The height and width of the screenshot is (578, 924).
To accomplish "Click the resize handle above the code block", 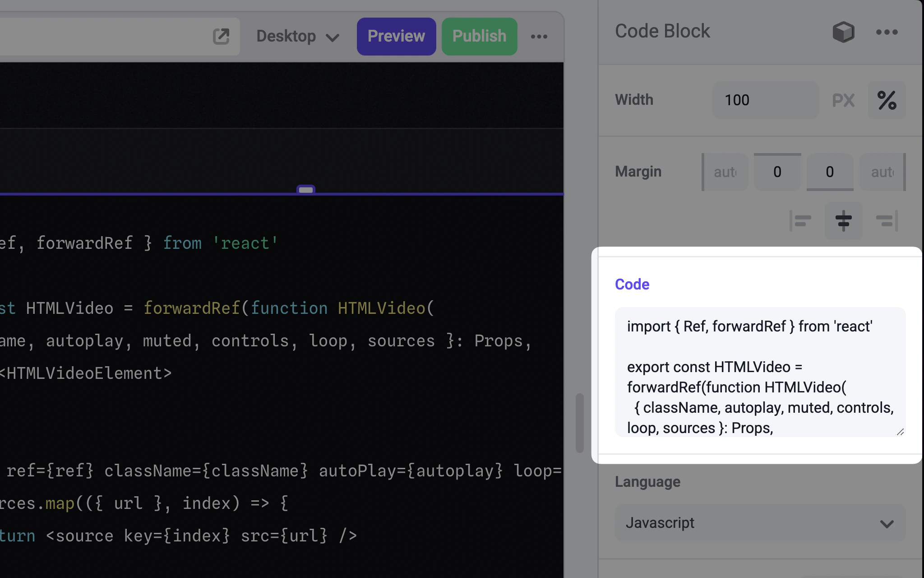I will [305, 190].
